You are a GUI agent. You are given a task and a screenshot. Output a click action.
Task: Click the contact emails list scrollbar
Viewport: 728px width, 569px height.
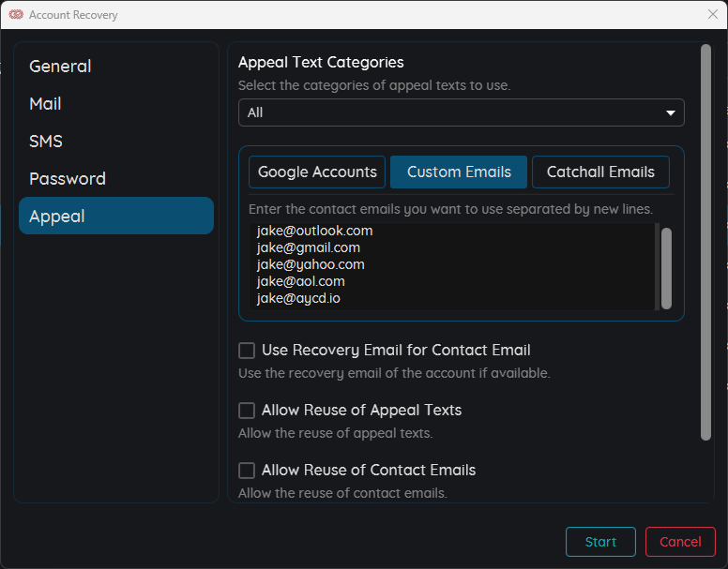666,268
